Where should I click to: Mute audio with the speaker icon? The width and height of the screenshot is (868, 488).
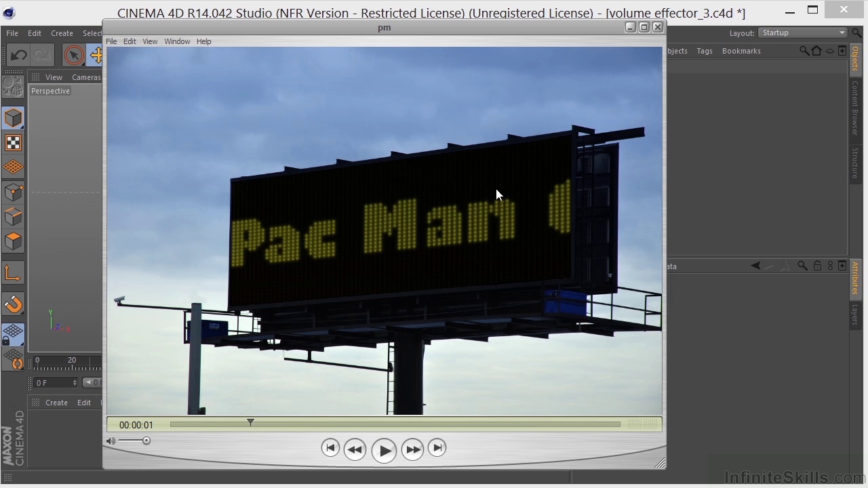tap(111, 441)
